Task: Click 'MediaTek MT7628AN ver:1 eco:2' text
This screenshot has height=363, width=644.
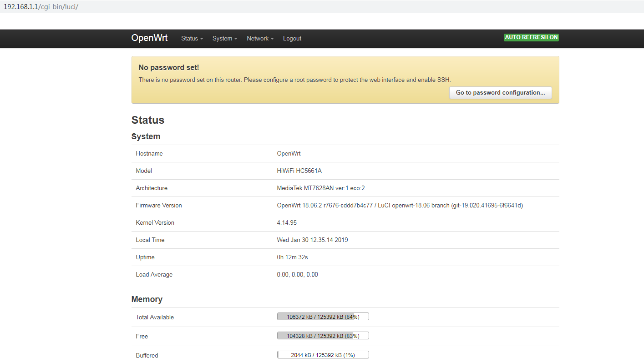Action: click(321, 188)
